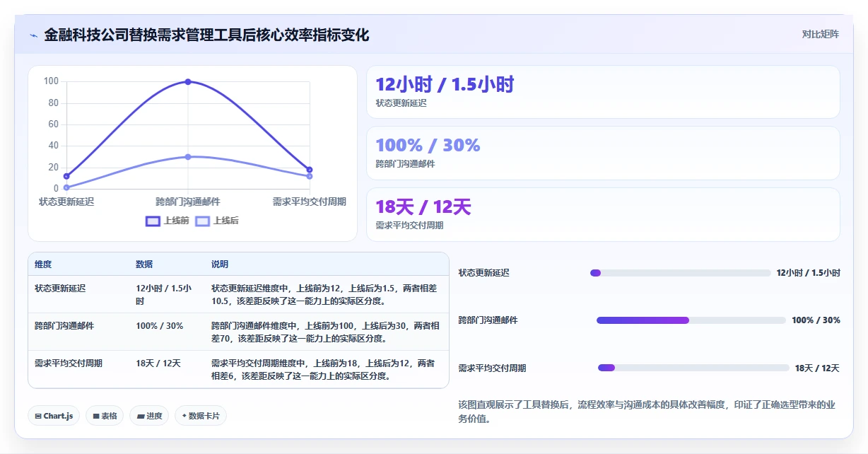This screenshot has width=868, height=454.
Task: Click the Chart.js tag chip
Action: pyautogui.click(x=54, y=416)
